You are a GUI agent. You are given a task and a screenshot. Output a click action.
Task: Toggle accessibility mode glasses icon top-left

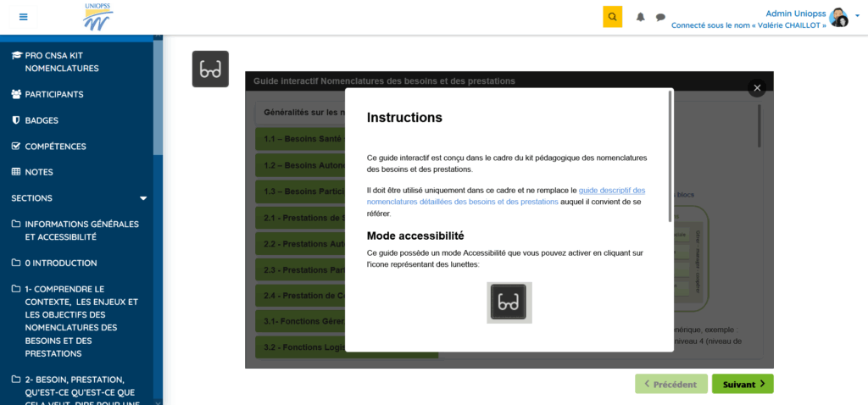pos(210,69)
